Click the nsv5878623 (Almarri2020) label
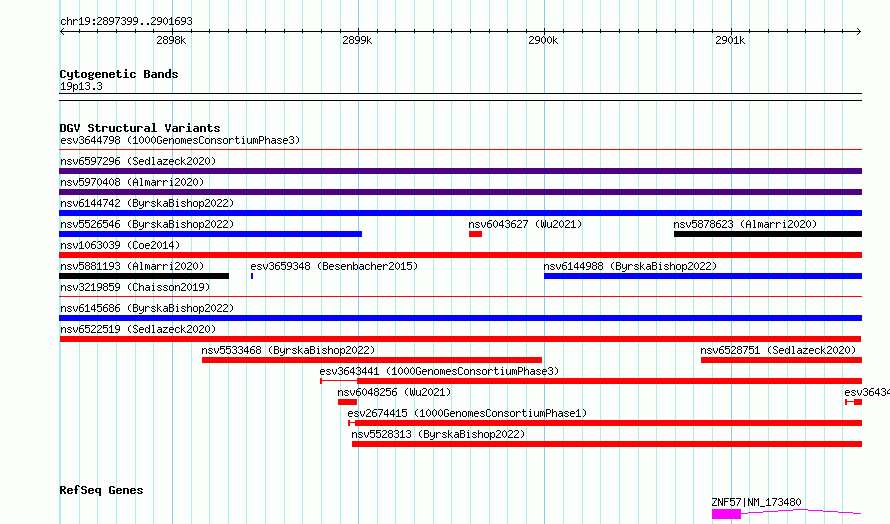This screenshot has width=890, height=524. tap(745, 224)
